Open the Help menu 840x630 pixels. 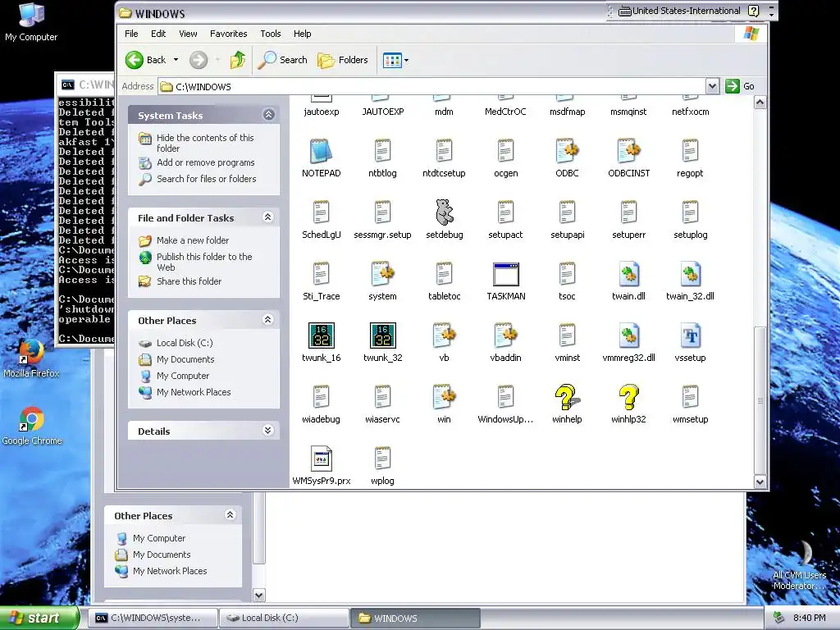(x=302, y=34)
